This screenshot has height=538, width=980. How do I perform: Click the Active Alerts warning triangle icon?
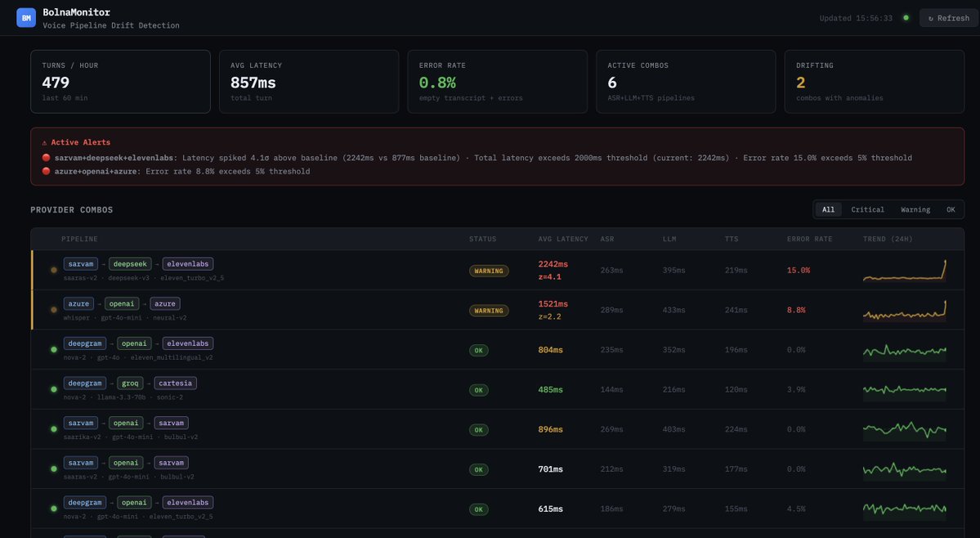pos(44,142)
